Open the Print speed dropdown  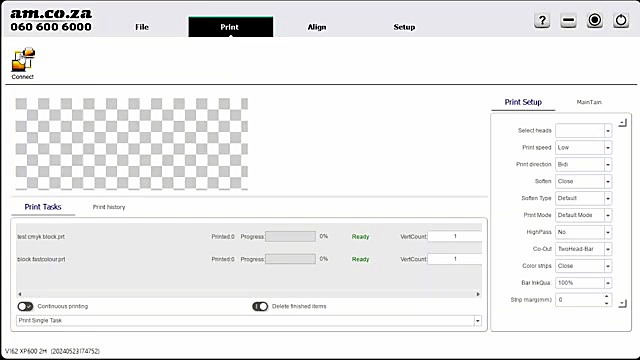click(583, 147)
